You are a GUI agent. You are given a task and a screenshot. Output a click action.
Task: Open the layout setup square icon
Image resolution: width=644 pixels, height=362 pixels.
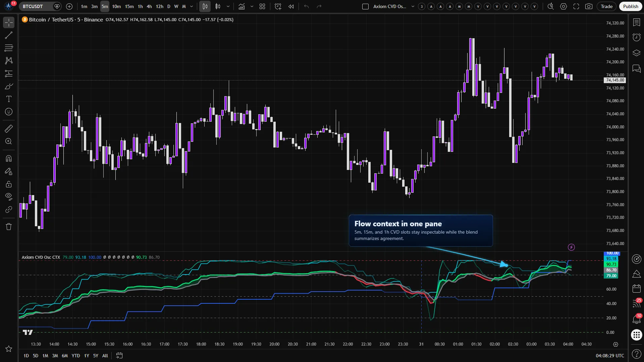tap(366, 6)
